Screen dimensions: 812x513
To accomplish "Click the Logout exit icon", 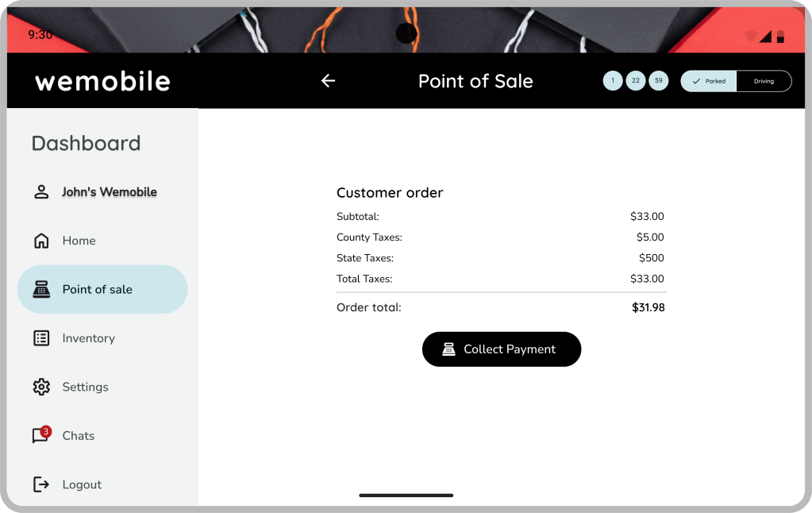I will (41, 484).
